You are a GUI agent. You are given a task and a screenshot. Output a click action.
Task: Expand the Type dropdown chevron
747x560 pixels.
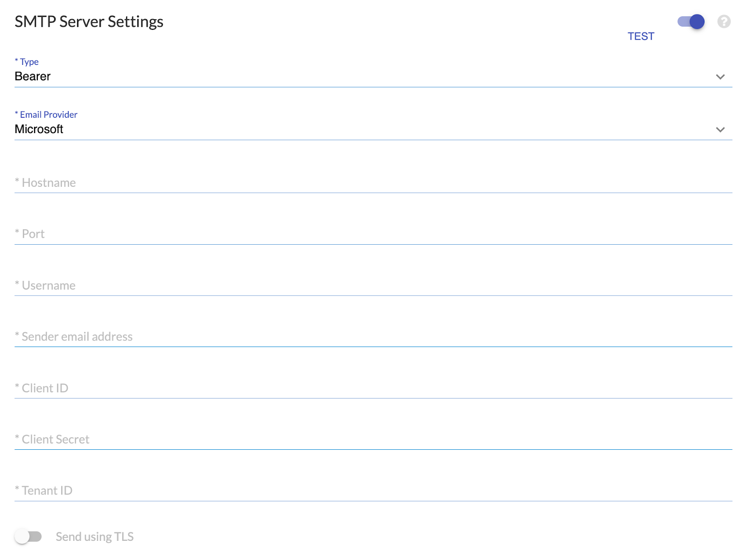tap(720, 77)
